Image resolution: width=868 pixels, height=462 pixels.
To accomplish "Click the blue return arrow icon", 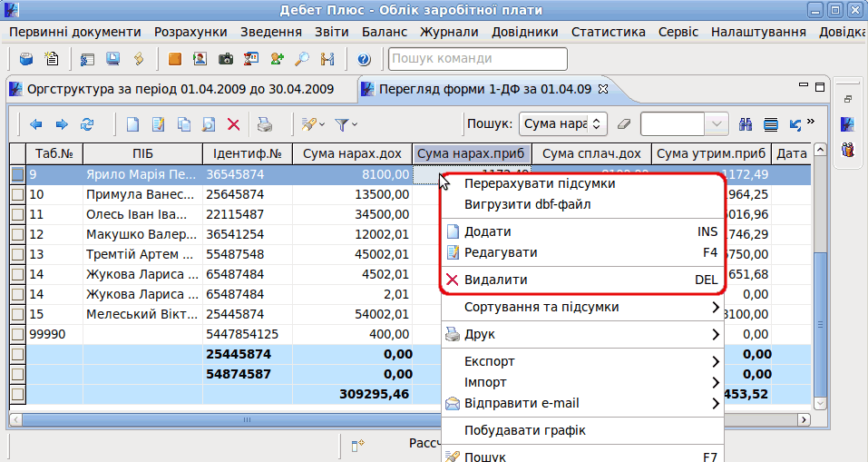I will [795, 124].
